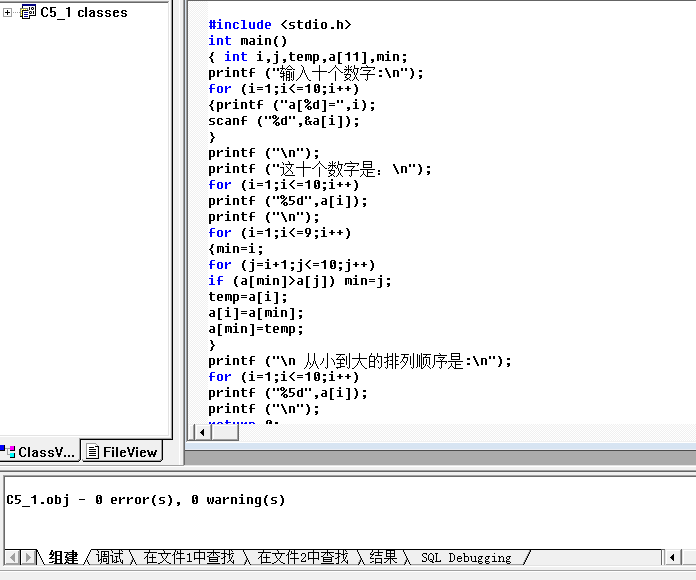Open the SQL Debugging output tab
The width and height of the screenshot is (696, 580).
point(466,558)
